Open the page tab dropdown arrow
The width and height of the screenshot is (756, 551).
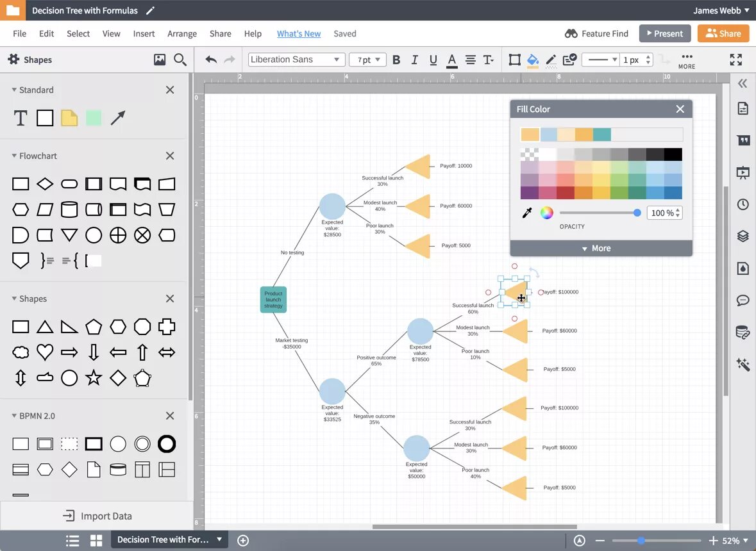pos(219,539)
